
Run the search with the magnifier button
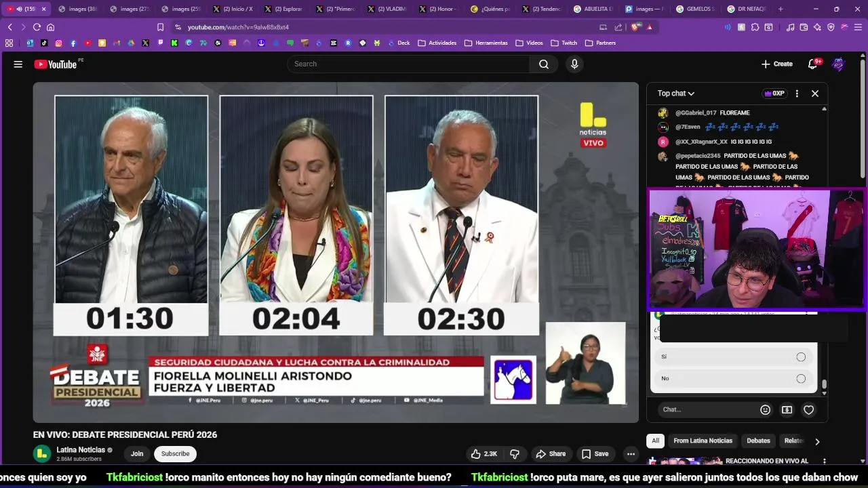click(544, 64)
